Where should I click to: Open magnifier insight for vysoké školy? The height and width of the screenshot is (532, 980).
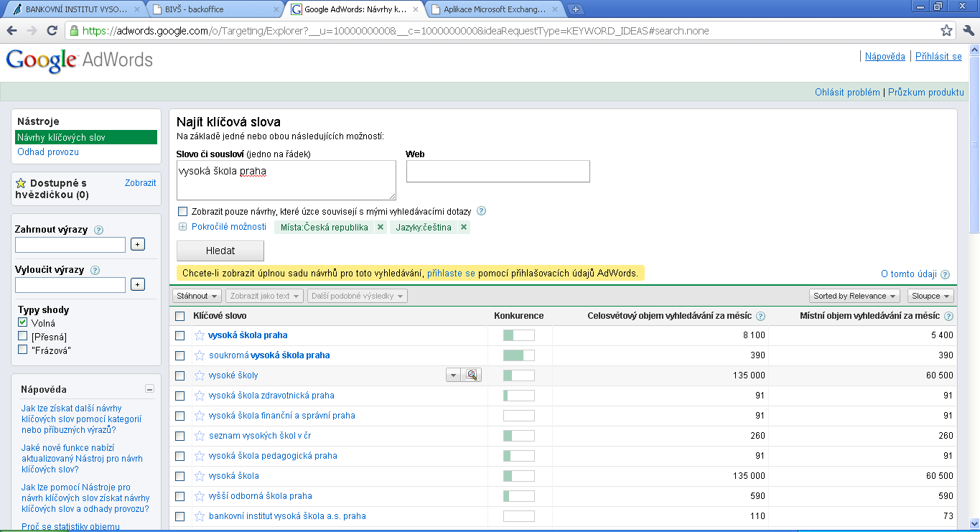click(472, 375)
